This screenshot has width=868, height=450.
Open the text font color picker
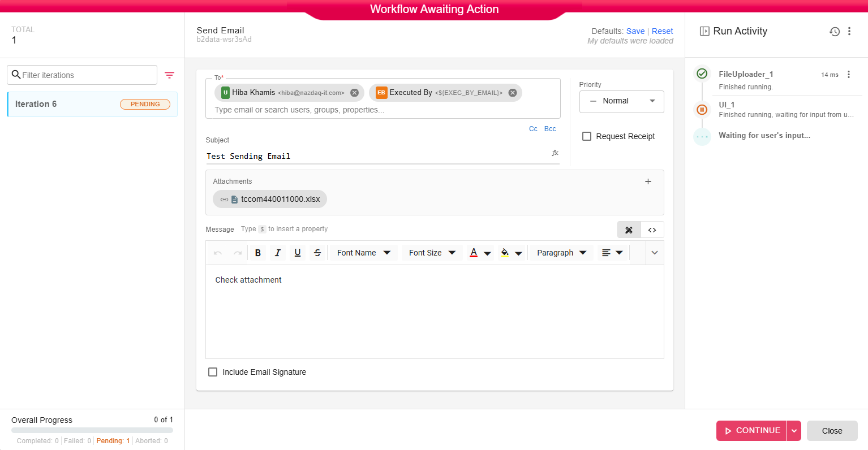[474, 253]
